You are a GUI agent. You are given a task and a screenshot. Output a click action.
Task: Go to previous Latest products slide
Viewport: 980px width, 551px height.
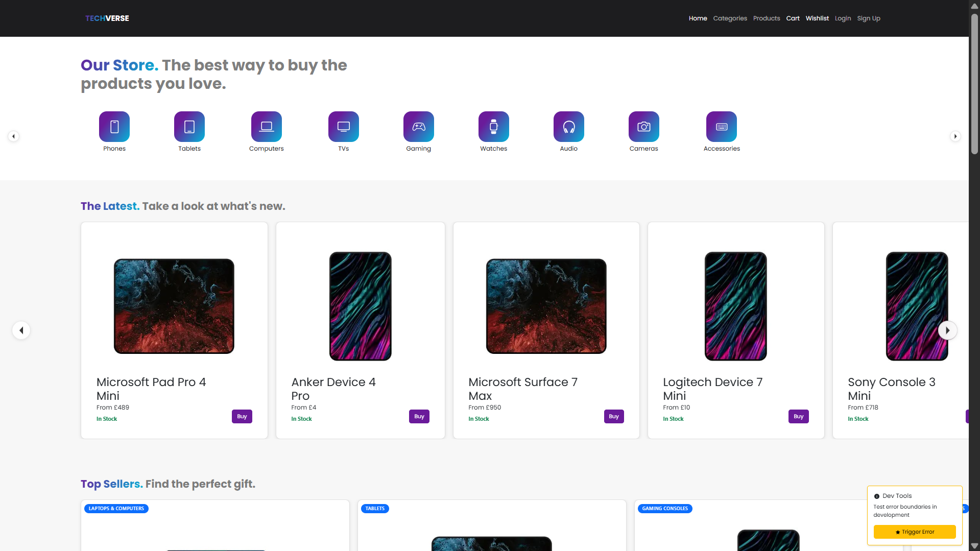click(21, 330)
